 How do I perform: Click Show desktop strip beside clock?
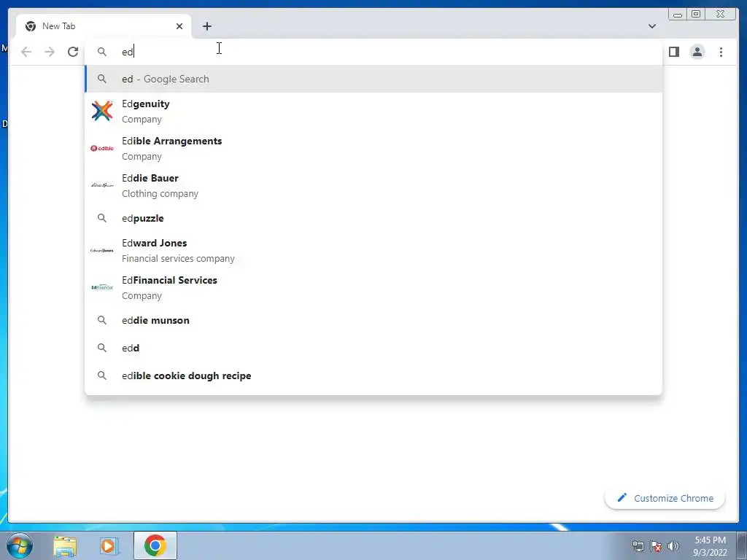(742, 545)
